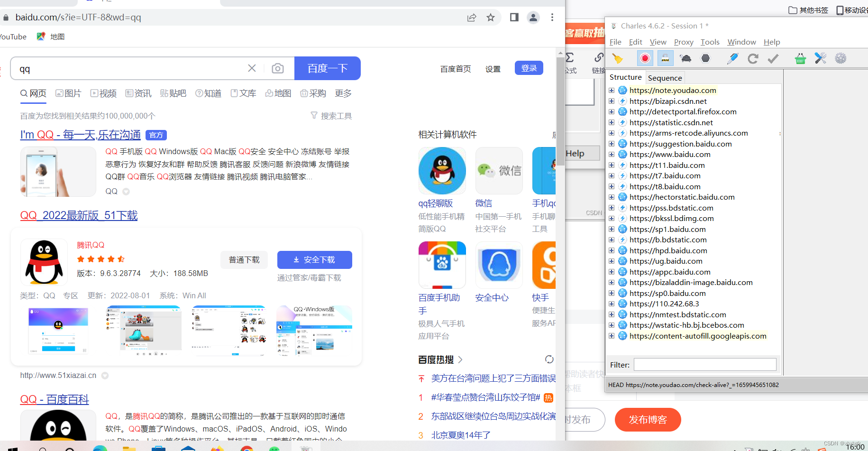Toggle SSL proxying with the padlock icon in Charles

pyautogui.click(x=665, y=58)
